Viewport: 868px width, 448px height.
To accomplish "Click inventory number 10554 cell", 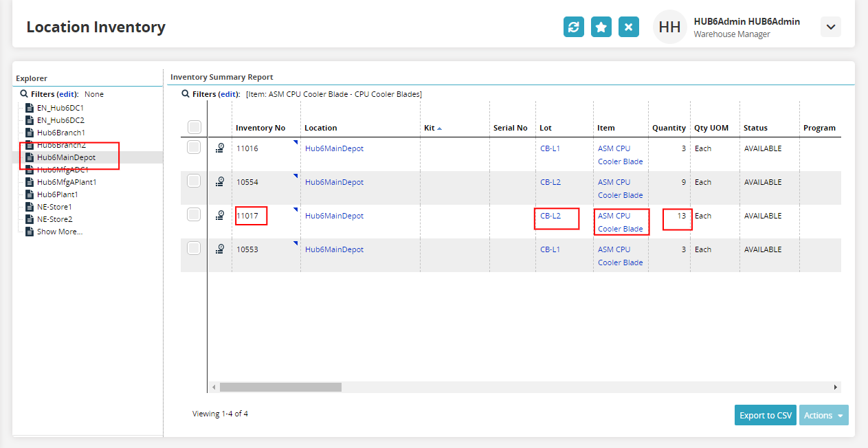I will point(247,182).
